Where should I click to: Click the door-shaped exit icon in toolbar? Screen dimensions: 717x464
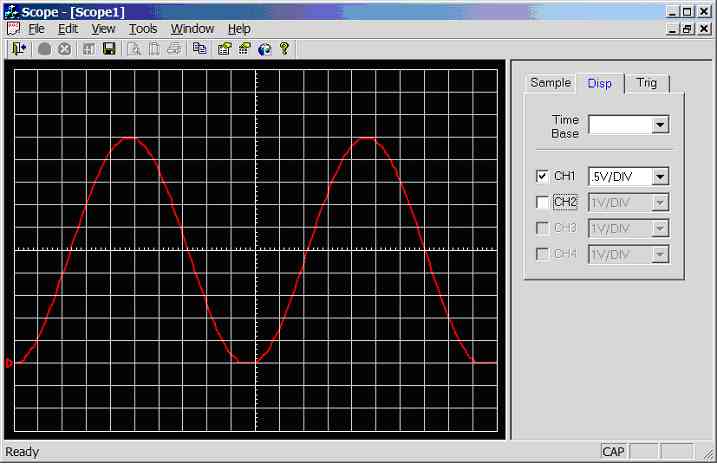[x=19, y=48]
